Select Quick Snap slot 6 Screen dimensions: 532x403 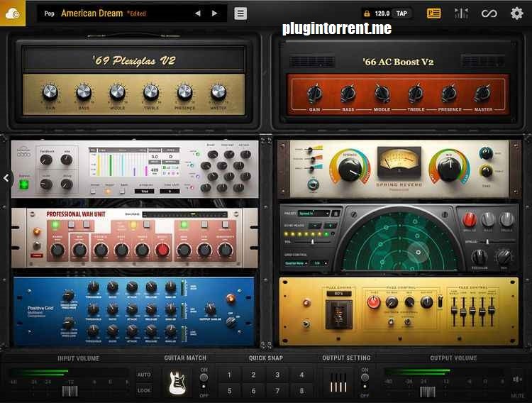[253, 391]
